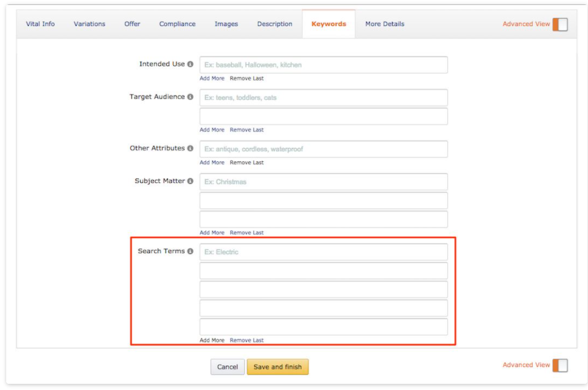Open the More Details tab
The width and height of the screenshot is (588, 390).
pyautogui.click(x=385, y=24)
